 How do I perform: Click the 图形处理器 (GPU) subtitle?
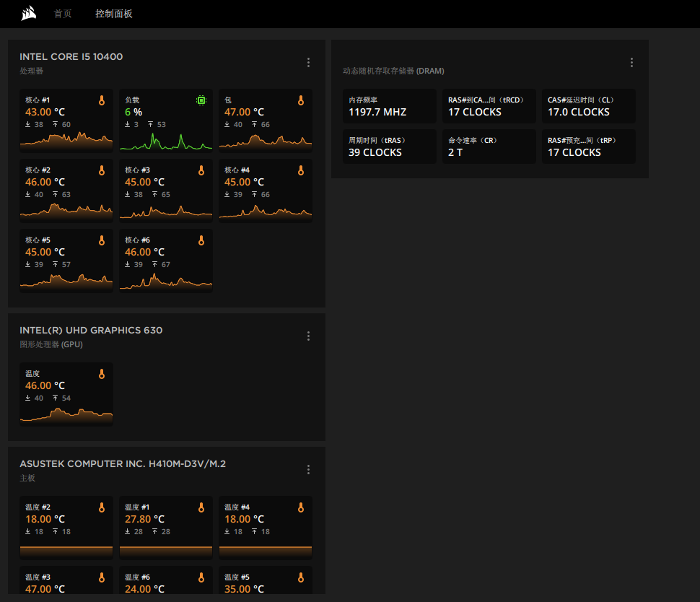(51, 345)
